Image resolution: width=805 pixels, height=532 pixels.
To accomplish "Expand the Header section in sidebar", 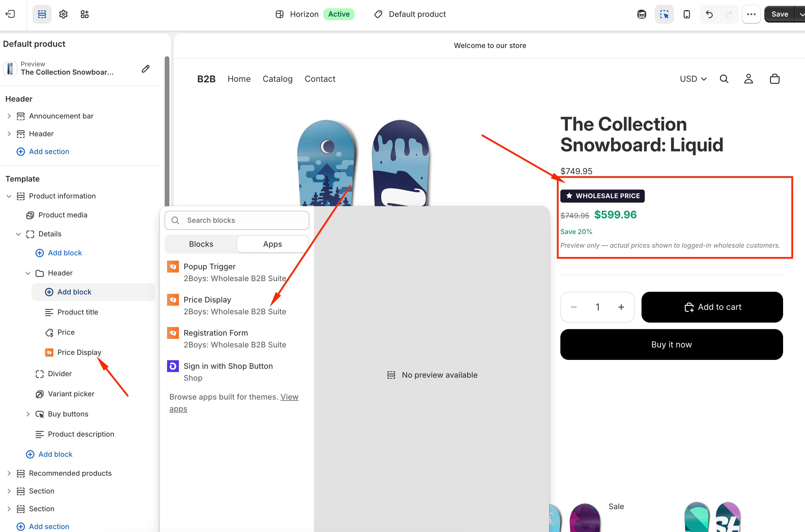I will pos(9,134).
